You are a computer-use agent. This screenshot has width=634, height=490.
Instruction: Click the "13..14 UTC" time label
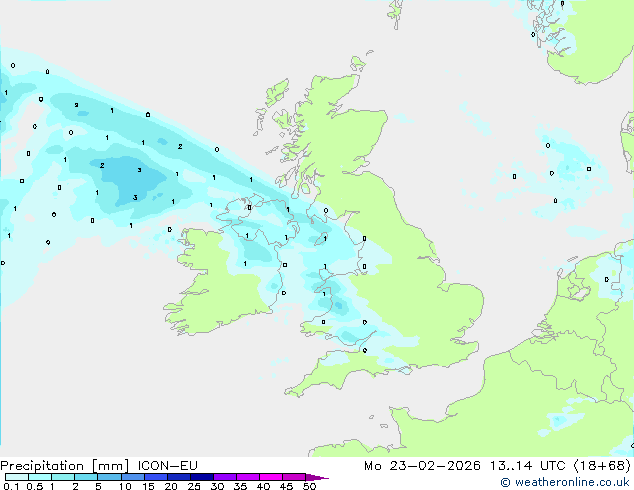527,466
